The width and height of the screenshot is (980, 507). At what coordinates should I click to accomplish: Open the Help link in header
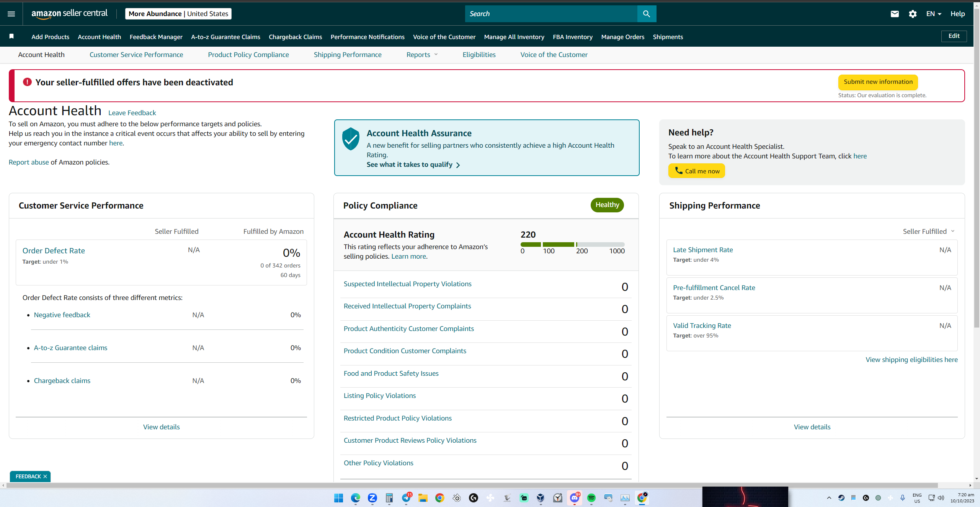[x=957, y=14]
